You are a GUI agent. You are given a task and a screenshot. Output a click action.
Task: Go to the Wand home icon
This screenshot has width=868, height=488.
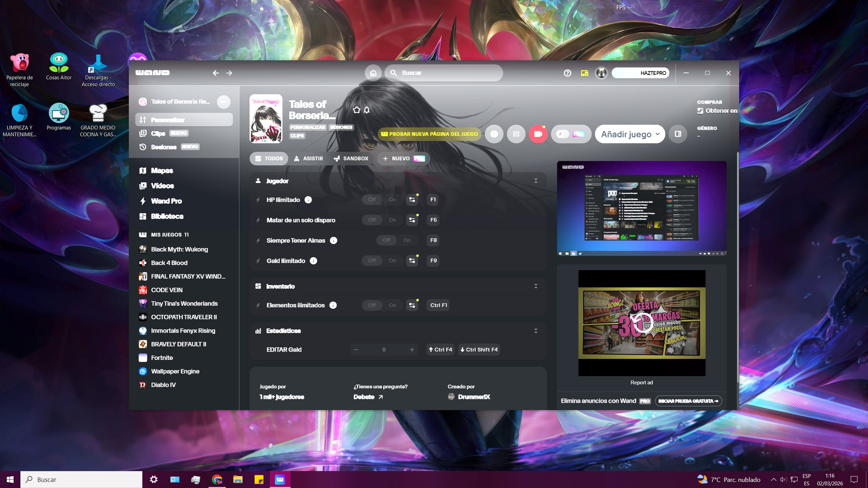(373, 73)
